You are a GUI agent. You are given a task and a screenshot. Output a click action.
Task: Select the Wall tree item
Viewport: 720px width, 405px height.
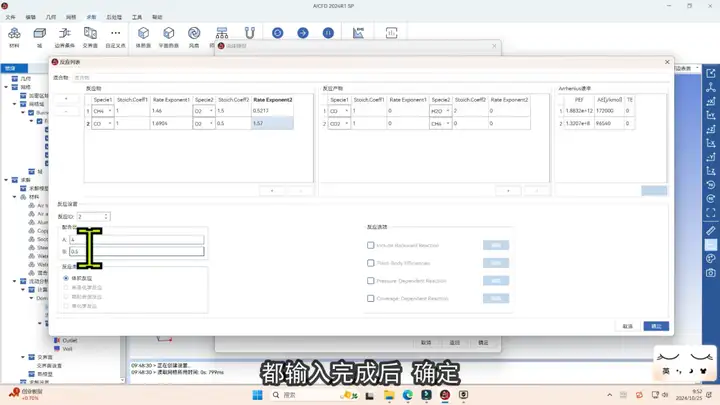click(67, 349)
